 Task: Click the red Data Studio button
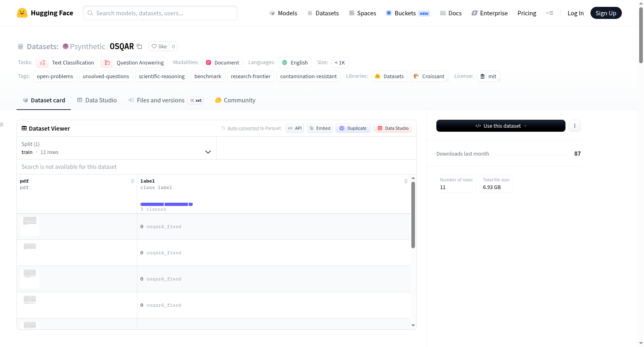393,128
